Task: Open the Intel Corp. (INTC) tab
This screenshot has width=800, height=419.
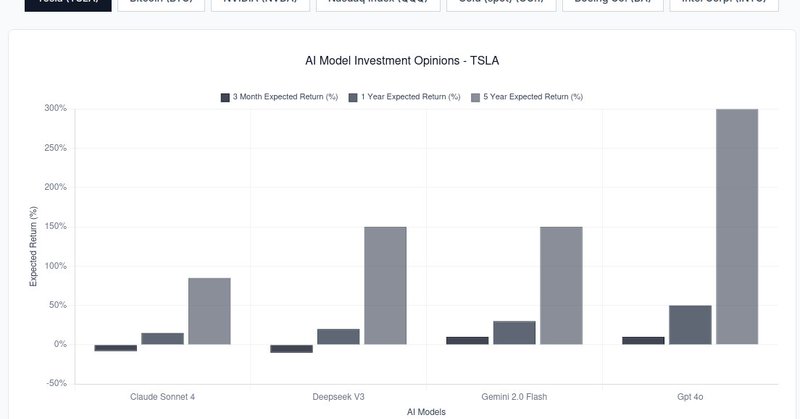Action: [724, 4]
